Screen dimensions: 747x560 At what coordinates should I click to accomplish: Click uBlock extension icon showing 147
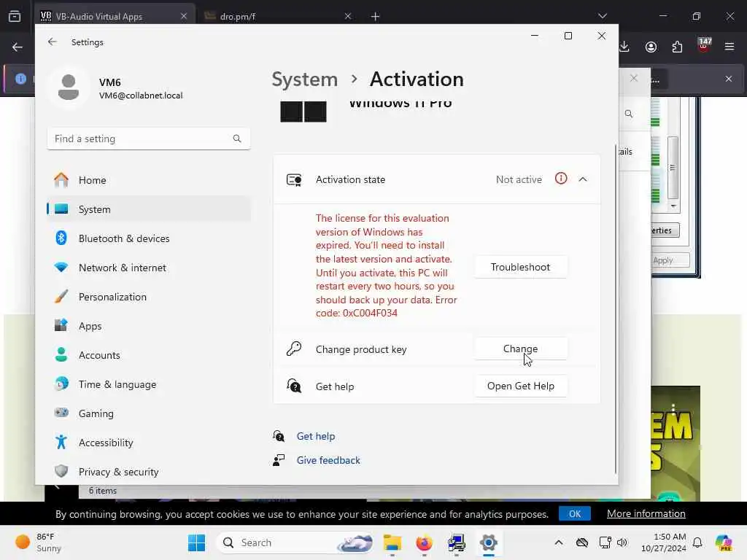click(x=704, y=46)
